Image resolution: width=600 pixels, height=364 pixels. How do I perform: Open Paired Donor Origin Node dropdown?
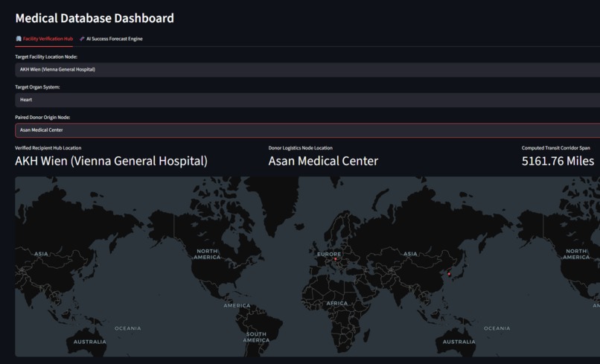(307, 130)
